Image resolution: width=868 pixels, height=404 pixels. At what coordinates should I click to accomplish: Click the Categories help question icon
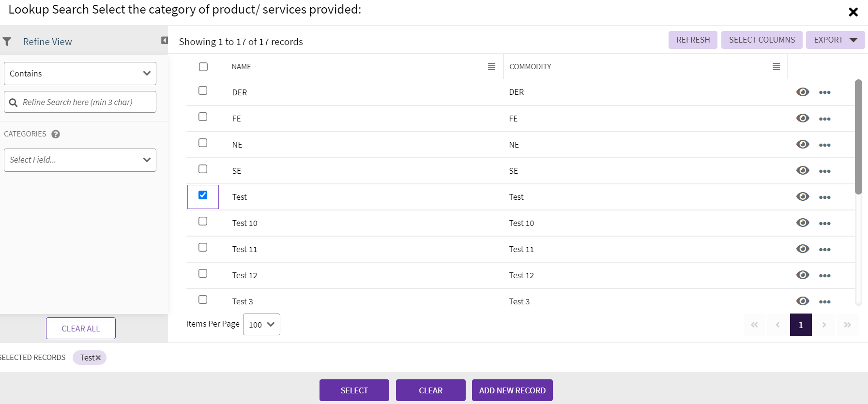[x=56, y=134]
